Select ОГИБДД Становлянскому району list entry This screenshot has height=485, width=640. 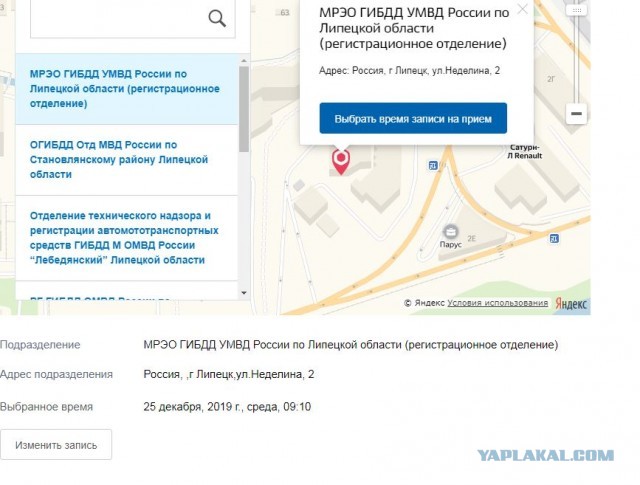point(127,160)
